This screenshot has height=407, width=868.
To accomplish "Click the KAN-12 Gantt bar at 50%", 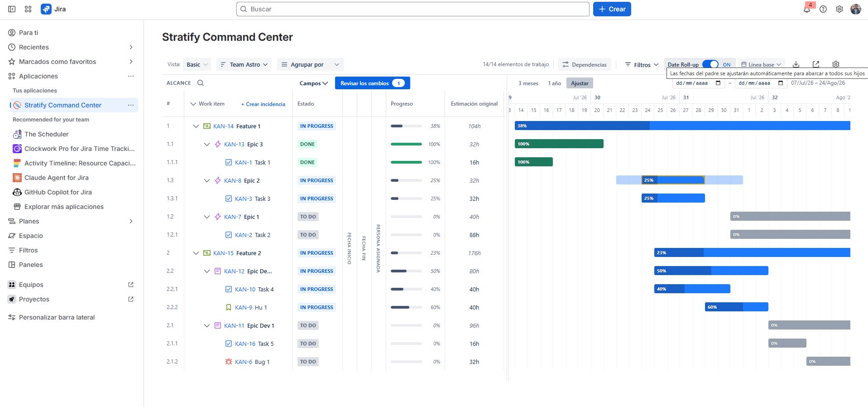I will tap(711, 271).
